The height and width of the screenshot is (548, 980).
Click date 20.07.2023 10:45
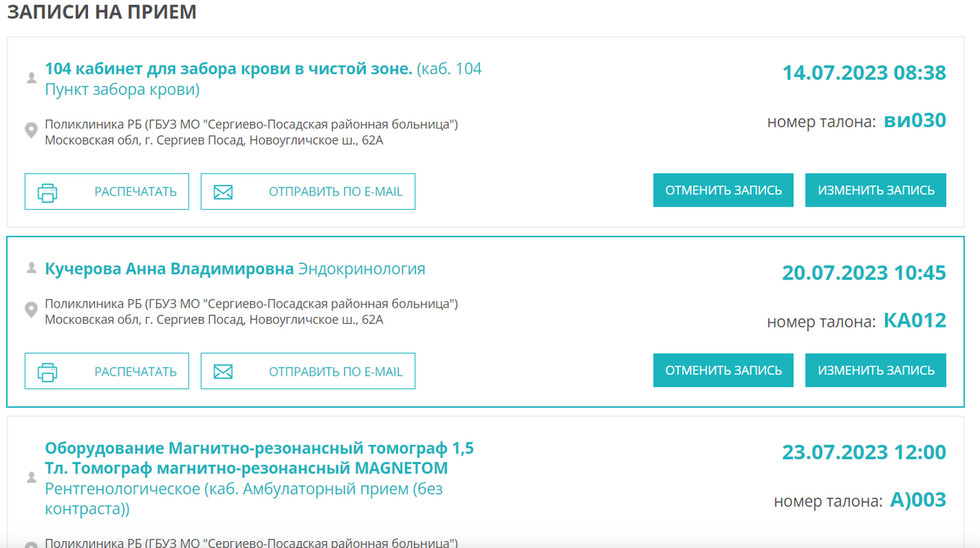pos(864,273)
